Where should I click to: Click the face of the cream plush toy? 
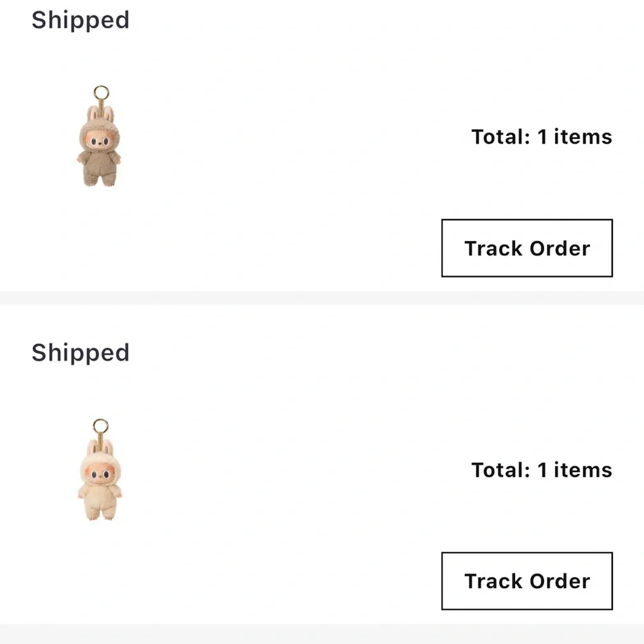(99, 473)
